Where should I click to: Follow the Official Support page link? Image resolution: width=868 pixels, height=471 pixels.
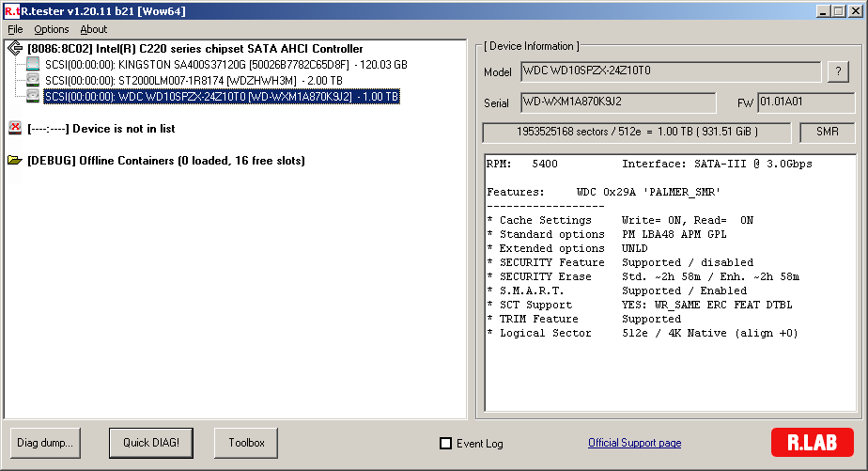coord(634,443)
